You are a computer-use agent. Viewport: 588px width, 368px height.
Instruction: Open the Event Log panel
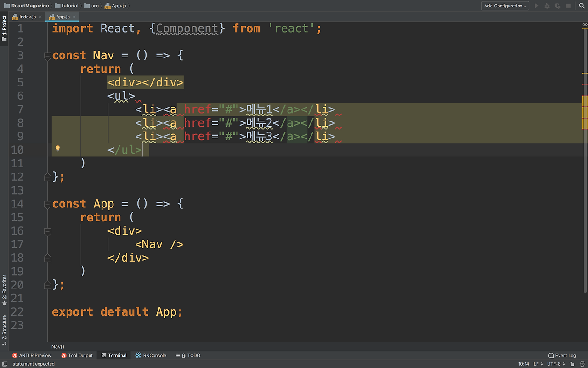(x=562, y=355)
